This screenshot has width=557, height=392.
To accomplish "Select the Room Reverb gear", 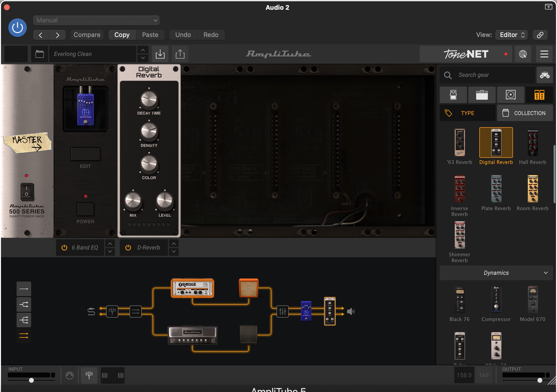I will pyautogui.click(x=533, y=193).
